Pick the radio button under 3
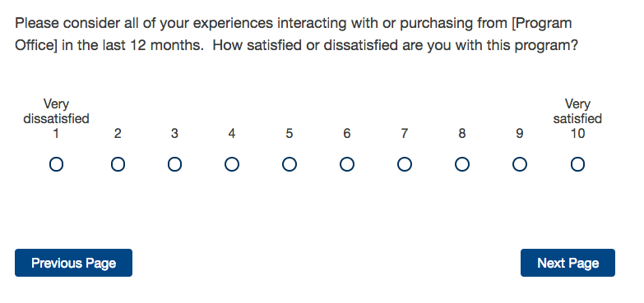Image resolution: width=644 pixels, height=303 pixels. [174, 165]
